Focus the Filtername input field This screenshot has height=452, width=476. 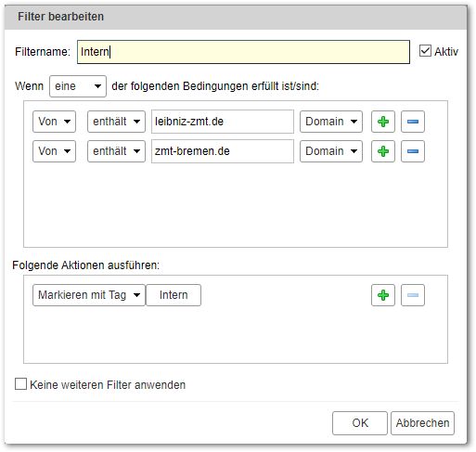(243, 52)
